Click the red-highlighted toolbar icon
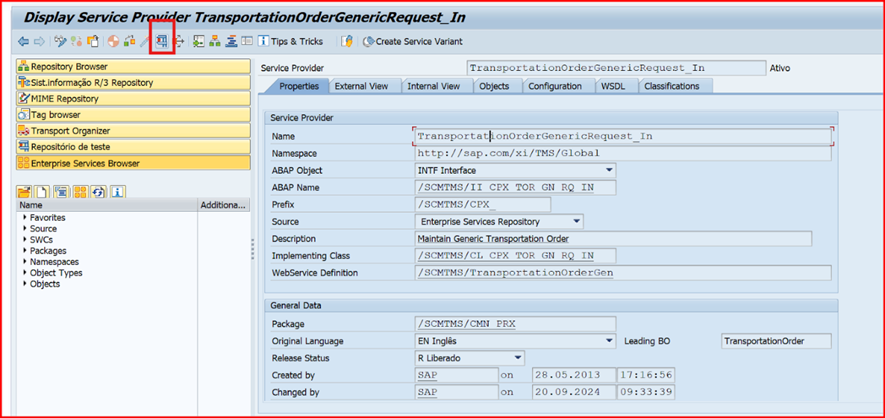The height and width of the screenshot is (418, 885). (160, 42)
